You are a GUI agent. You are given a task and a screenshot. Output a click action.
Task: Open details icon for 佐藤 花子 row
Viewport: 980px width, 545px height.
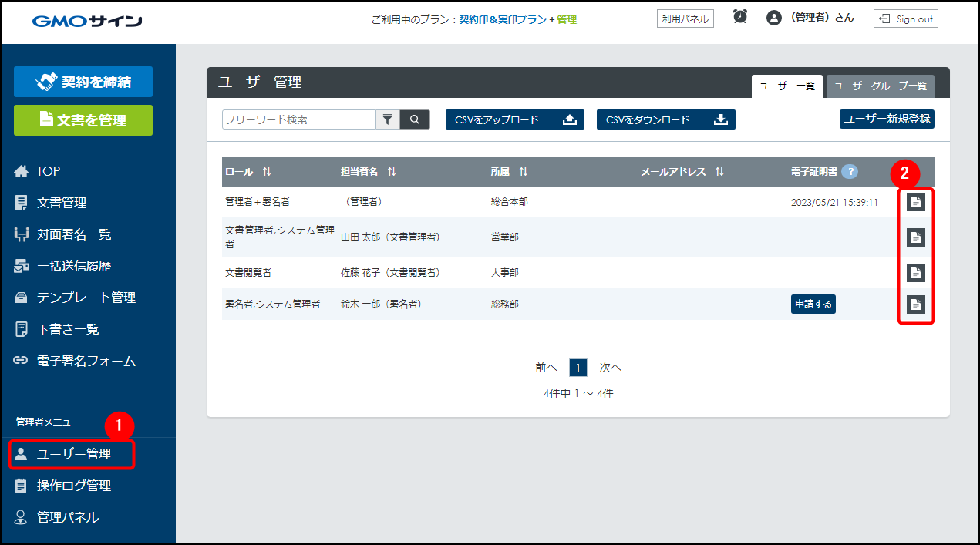915,273
